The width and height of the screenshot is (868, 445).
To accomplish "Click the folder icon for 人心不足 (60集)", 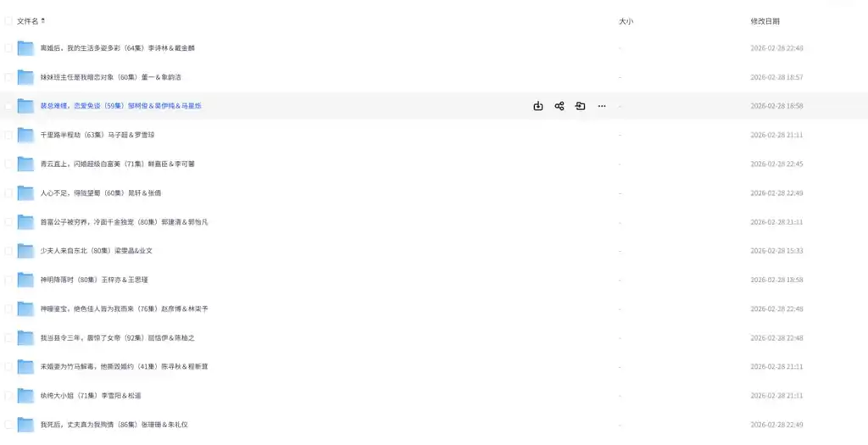I will tap(25, 193).
